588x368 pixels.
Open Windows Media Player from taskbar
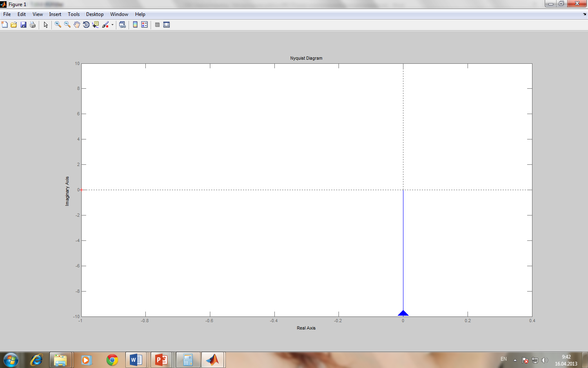click(x=86, y=360)
